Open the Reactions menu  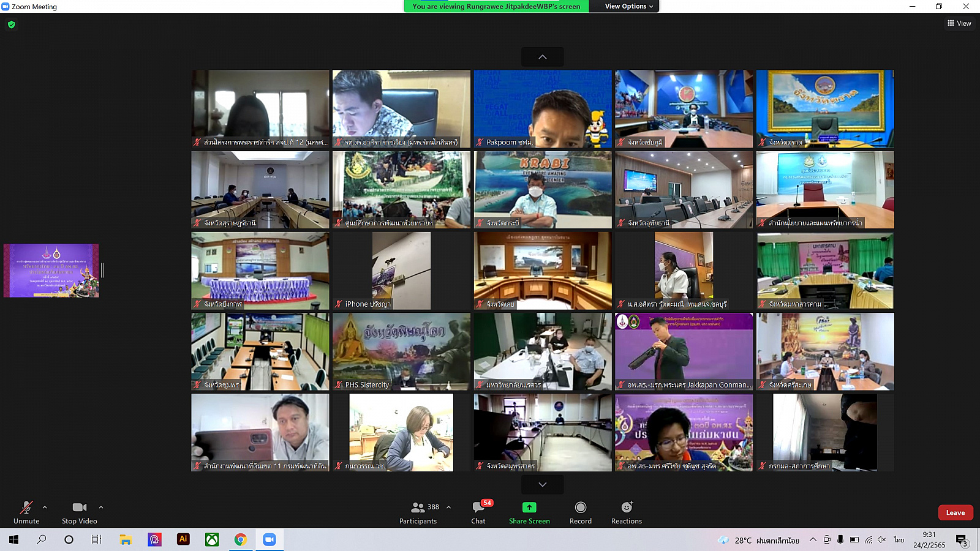pos(626,512)
